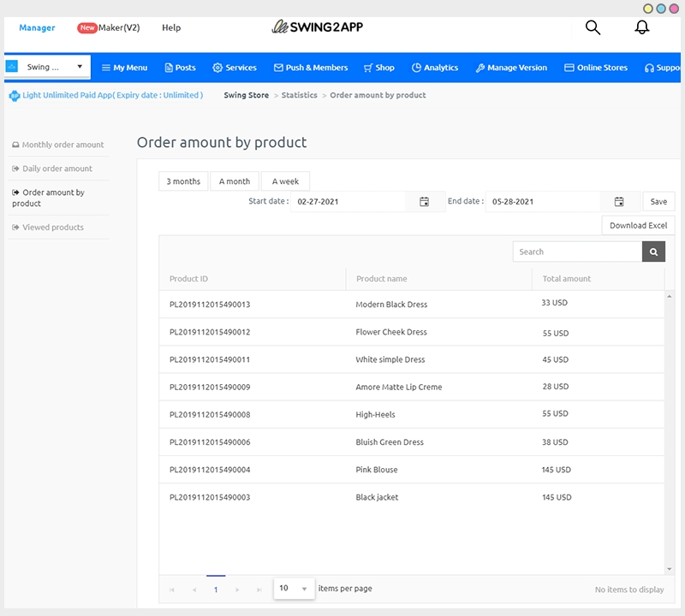
Task: Click the Save button
Action: coord(658,202)
